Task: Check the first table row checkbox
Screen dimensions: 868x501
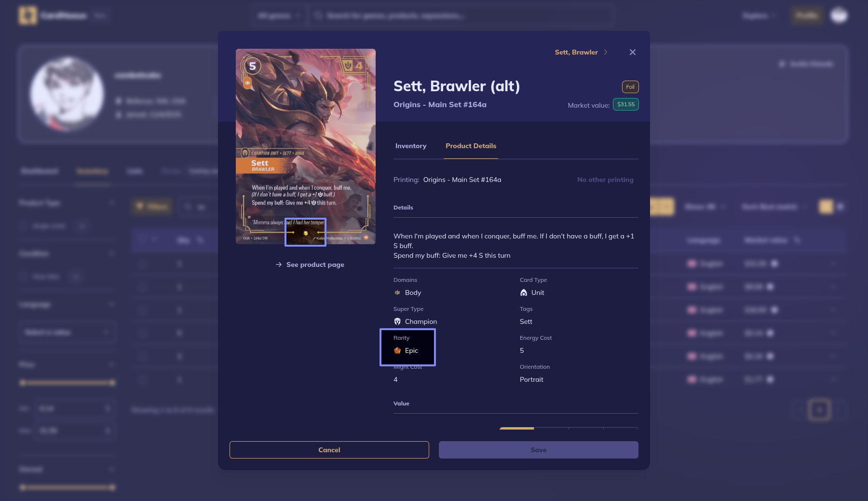Action: point(142,264)
